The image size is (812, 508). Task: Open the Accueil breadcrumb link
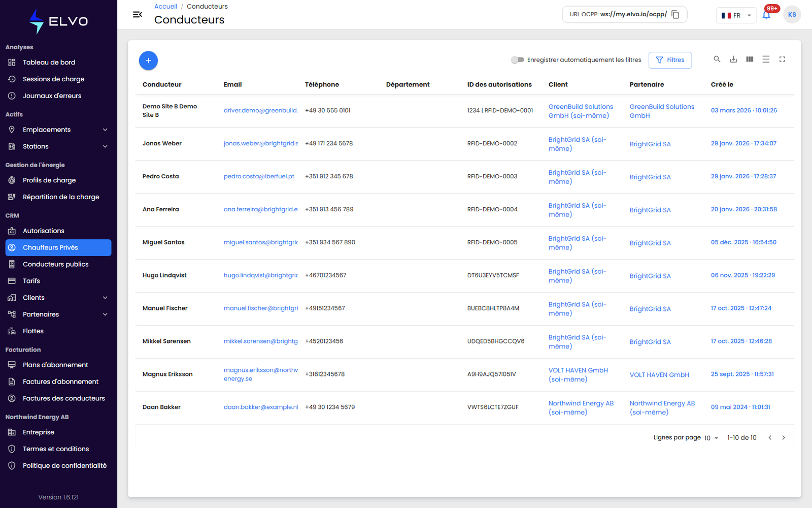pyautogui.click(x=165, y=7)
